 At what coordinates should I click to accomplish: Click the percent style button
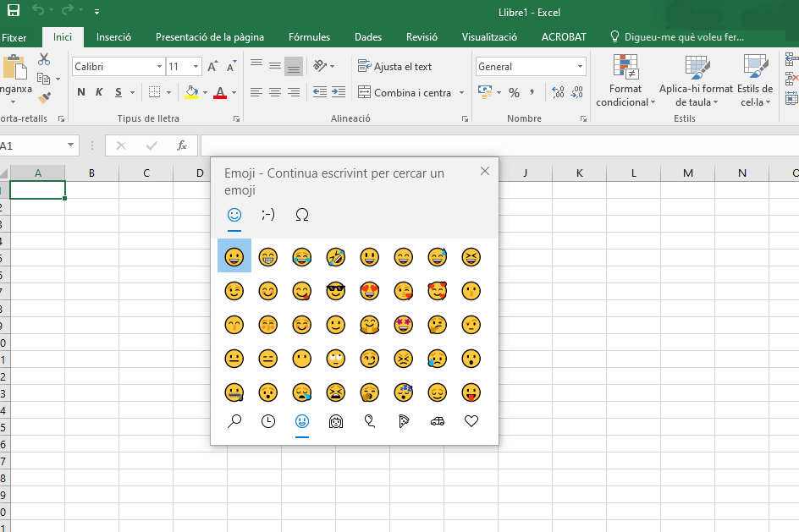(514, 92)
